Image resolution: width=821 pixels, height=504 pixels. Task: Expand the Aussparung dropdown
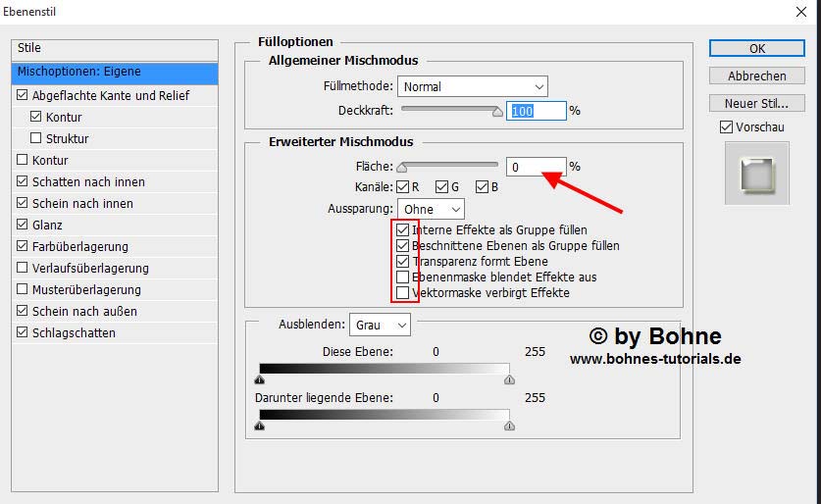pyautogui.click(x=431, y=209)
